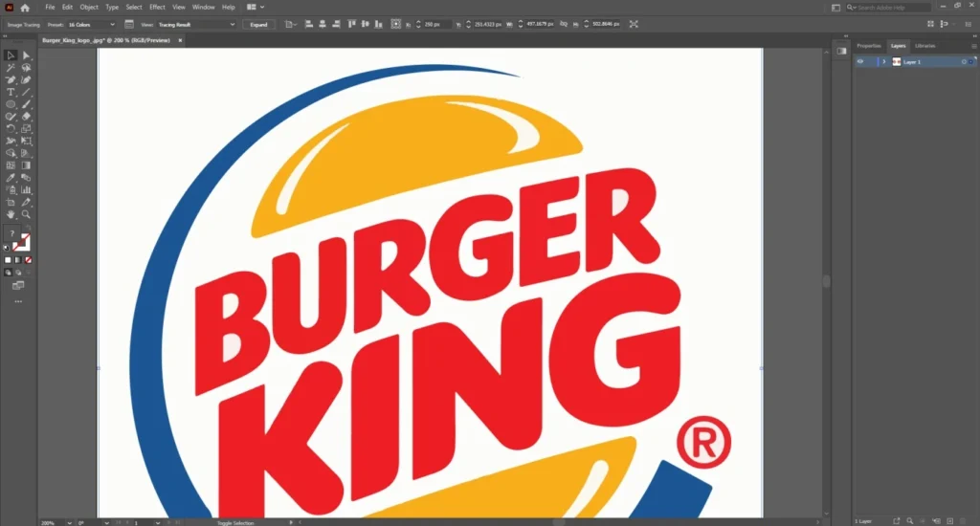The height and width of the screenshot is (526, 980).
Task: Go to the Illustrator Home screen
Action: [x=25, y=8]
